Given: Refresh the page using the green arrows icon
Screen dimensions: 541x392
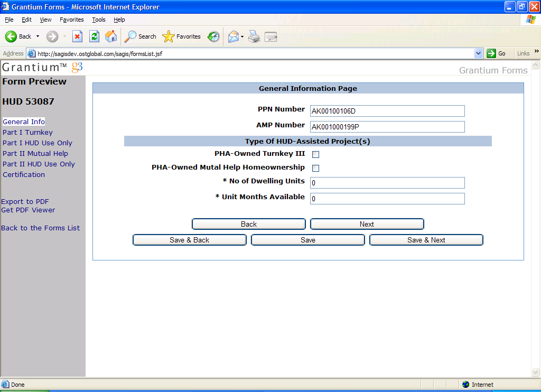Looking at the screenshot, I should click(x=94, y=36).
